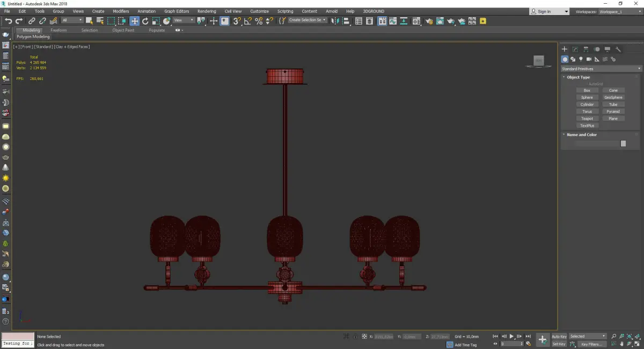Create a Teapot primitive
Image resolution: width=644 pixels, height=349 pixels.
[587, 119]
